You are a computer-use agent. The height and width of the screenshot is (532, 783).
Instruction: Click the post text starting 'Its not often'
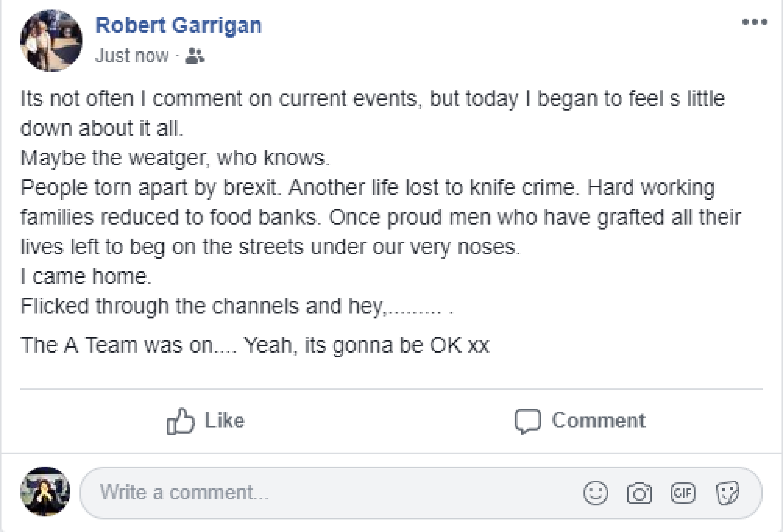tap(372, 113)
